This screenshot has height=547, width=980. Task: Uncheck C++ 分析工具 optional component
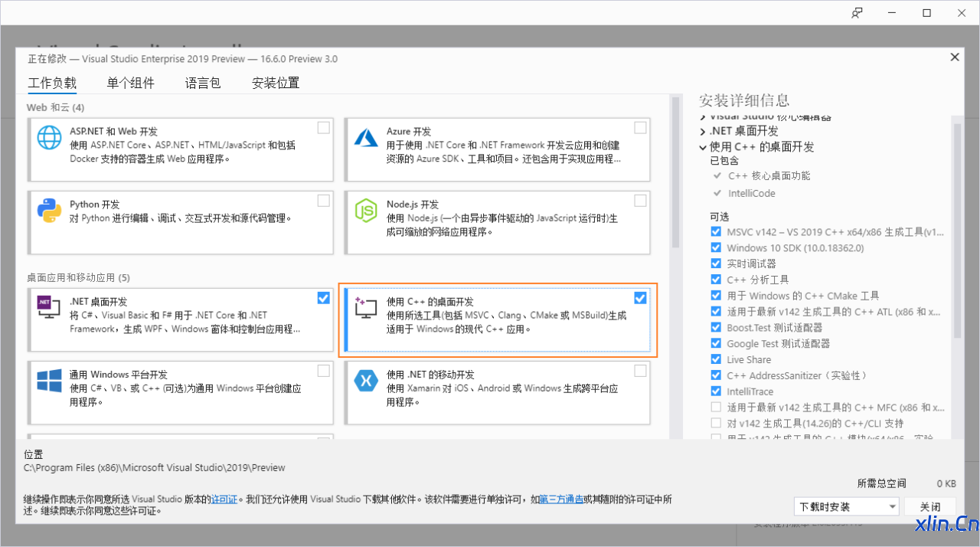coord(716,280)
